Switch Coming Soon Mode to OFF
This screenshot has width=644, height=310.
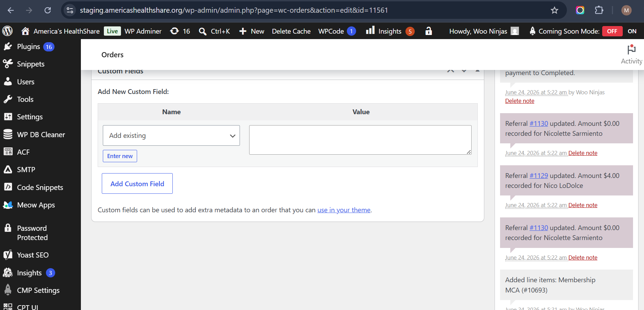pyautogui.click(x=612, y=31)
